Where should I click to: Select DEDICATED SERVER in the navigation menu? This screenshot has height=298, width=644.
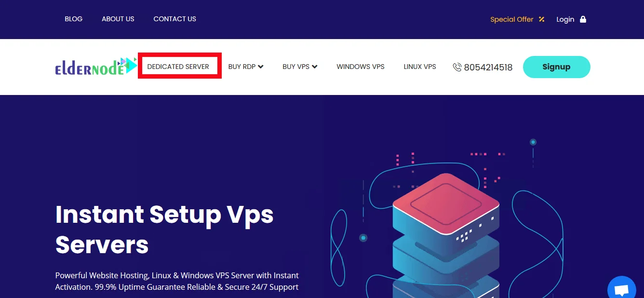(x=178, y=67)
